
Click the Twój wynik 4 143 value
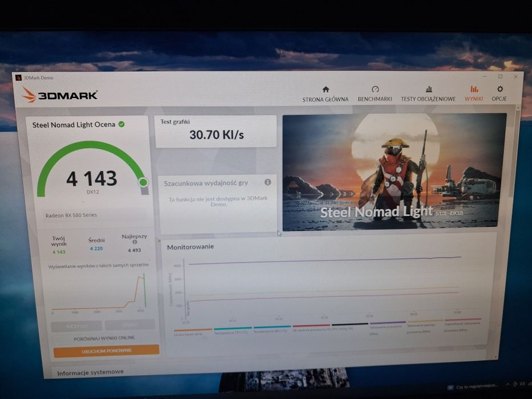pyautogui.click(x=59, y=252)
